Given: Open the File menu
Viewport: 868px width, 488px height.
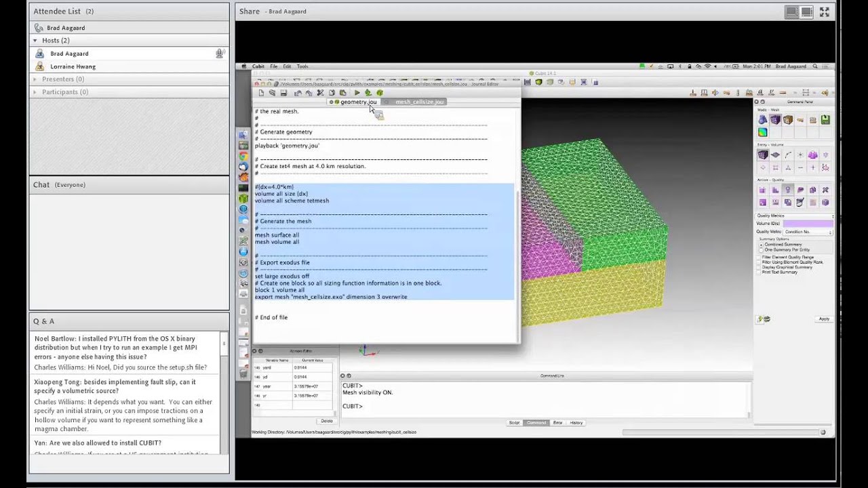Looking at the screenshot, I should [274, 66].
